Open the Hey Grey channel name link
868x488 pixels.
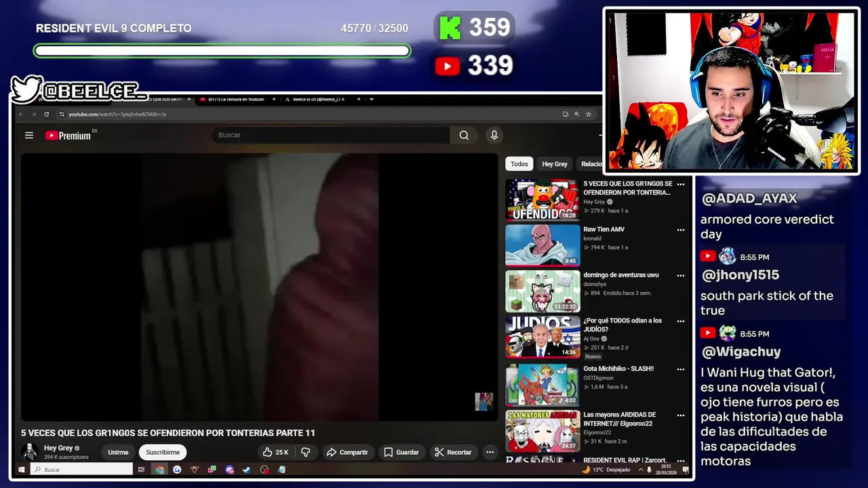[58, 448]
